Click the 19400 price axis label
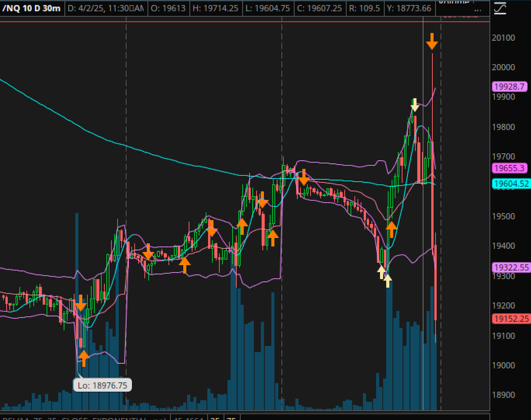The width and height of the screenshot is (531, 420). [x=503, y=246]
